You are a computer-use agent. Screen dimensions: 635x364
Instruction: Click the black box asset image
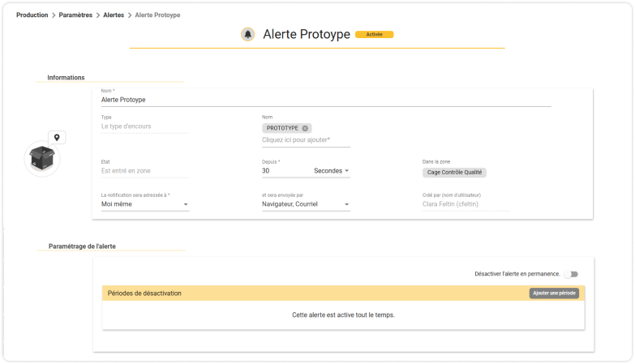click(x=42, y=158)
